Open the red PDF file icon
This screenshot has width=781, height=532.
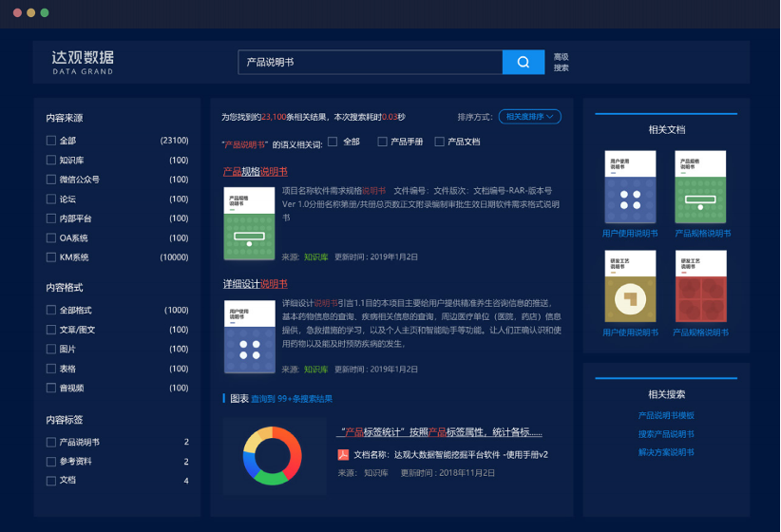coord(344,454)
